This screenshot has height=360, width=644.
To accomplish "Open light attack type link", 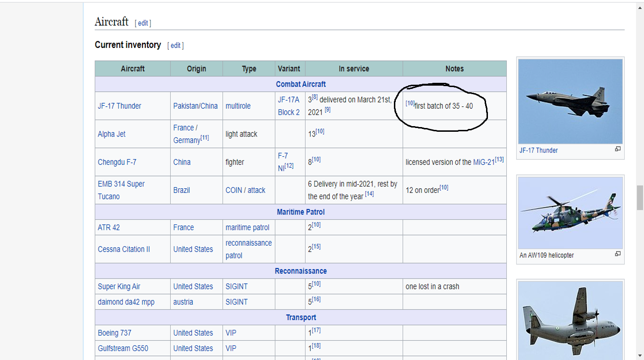I will tap(241, 134).
